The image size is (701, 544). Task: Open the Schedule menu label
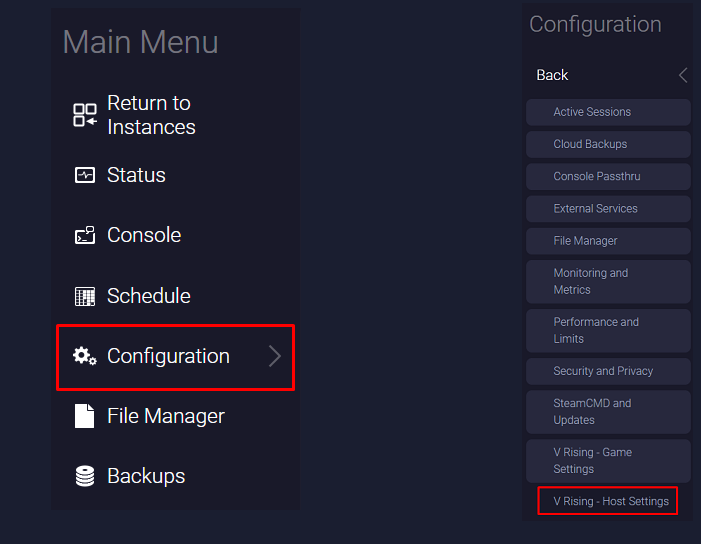pos(149,296)
